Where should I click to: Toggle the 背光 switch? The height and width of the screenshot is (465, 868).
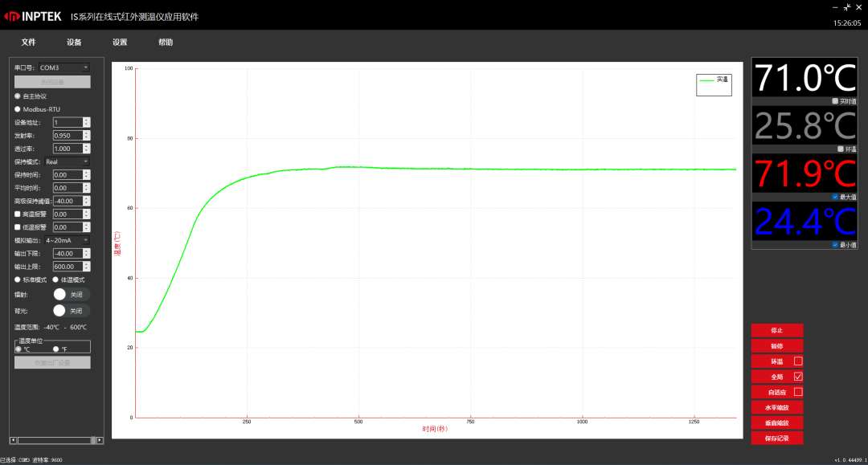coord(71,311)
